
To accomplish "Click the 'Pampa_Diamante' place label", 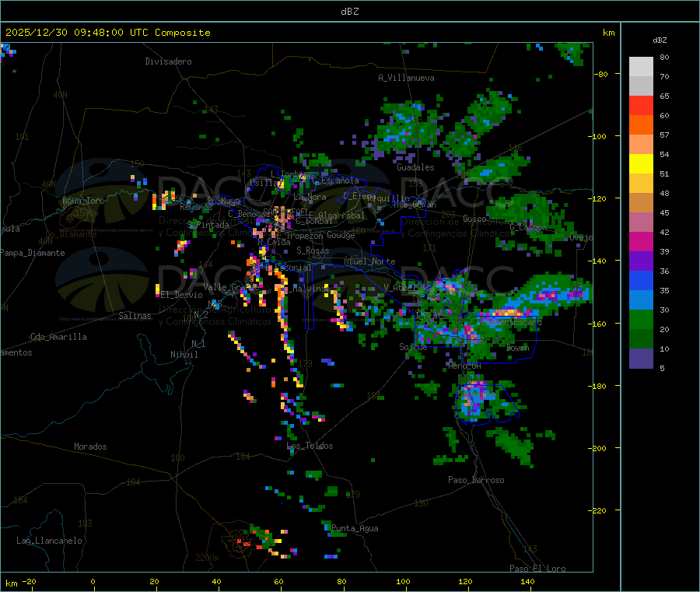I will click(32, 253).
